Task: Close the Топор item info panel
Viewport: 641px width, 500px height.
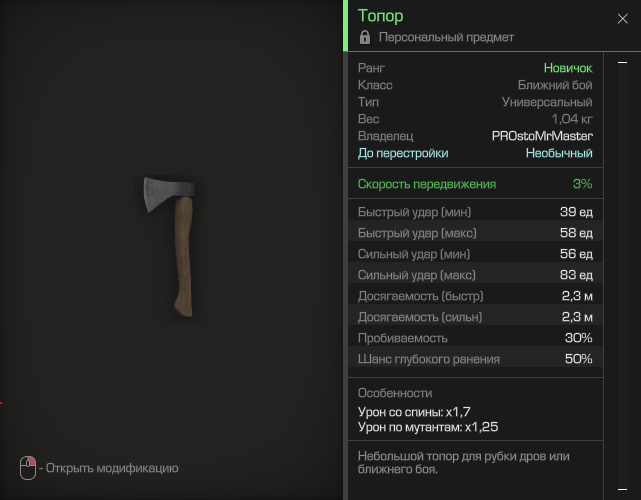Action: (x=623, y=18)
